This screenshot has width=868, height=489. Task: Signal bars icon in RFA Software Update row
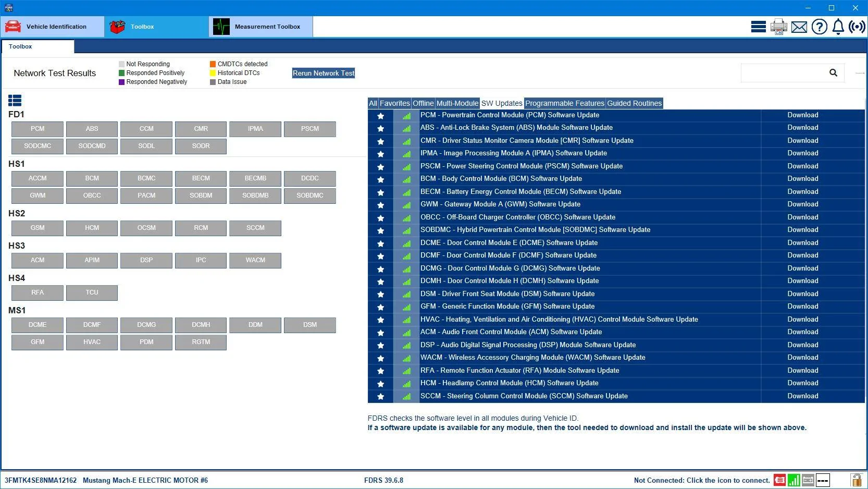click(x=406, y=371)
